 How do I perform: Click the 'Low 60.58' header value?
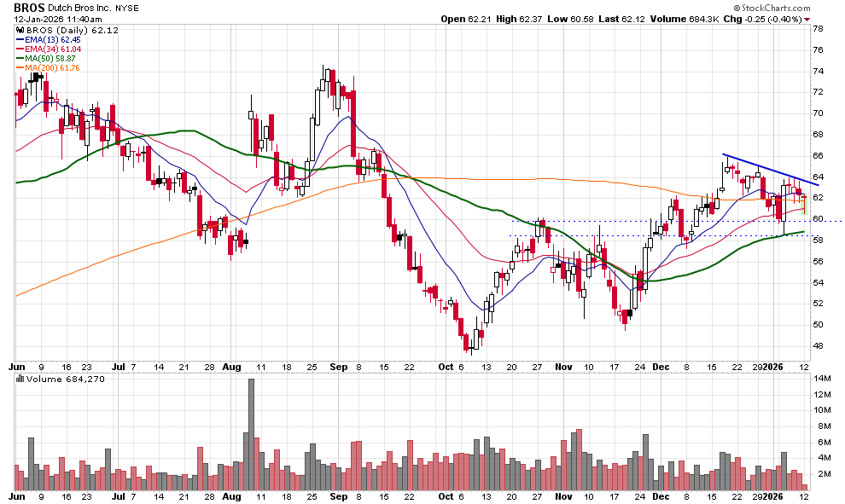point(570,19)
